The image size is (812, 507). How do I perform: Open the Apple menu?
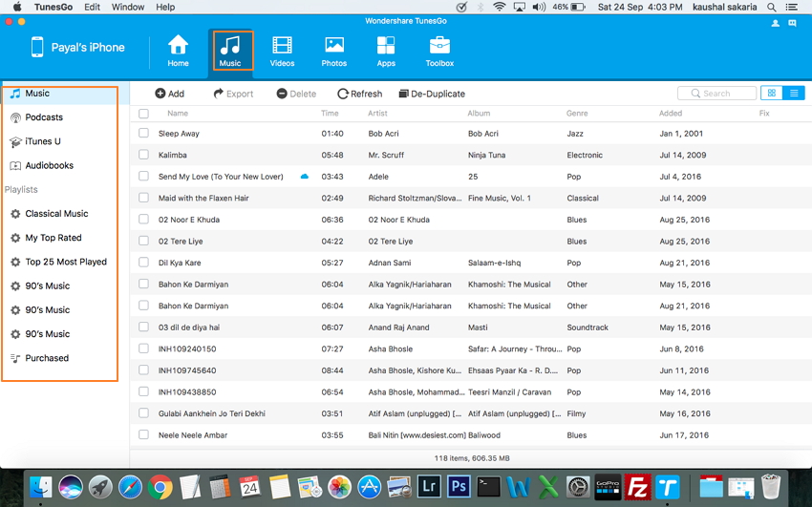17,8
